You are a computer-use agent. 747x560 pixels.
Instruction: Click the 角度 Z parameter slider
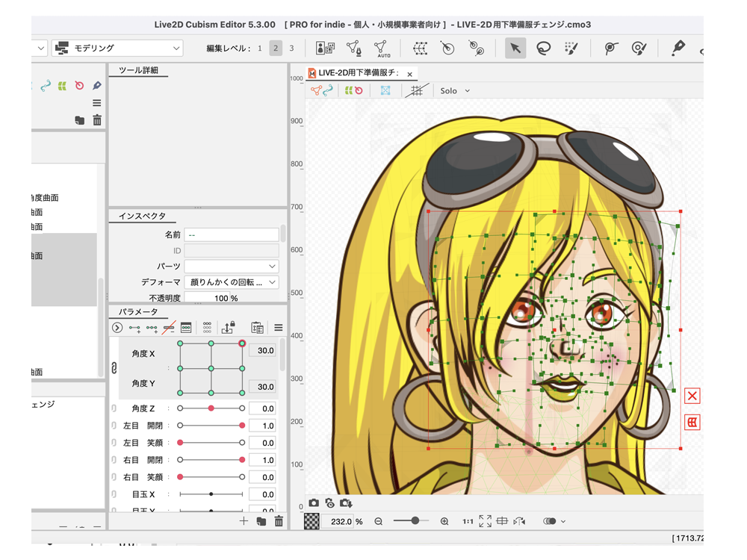coord(211,408)
